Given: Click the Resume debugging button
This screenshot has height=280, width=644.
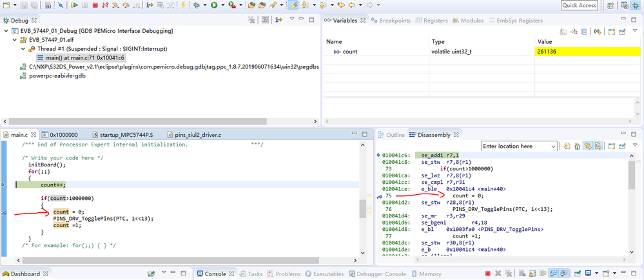Looking at the screenshot, I should coord(74,5).
